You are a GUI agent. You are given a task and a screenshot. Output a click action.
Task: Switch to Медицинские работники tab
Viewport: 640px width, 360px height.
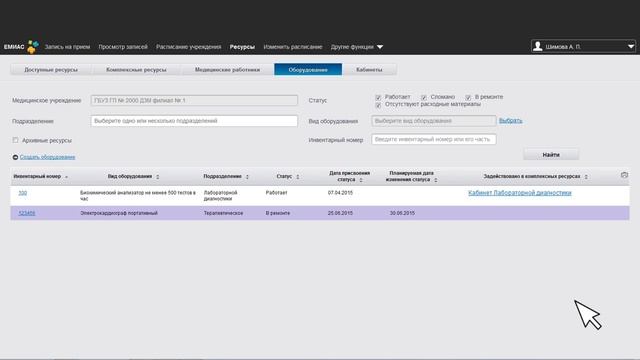[227, 69]
